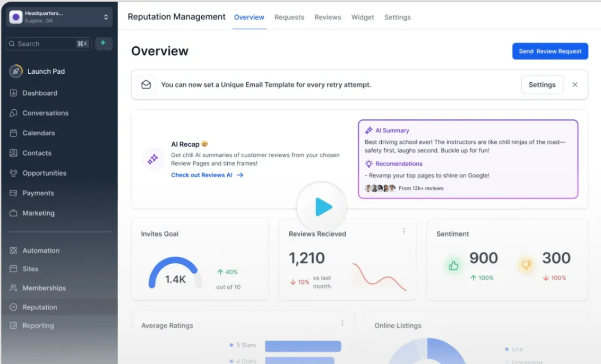
Task: Open the Automation icon
Action: pyautogui.click(x=13, y=250)
